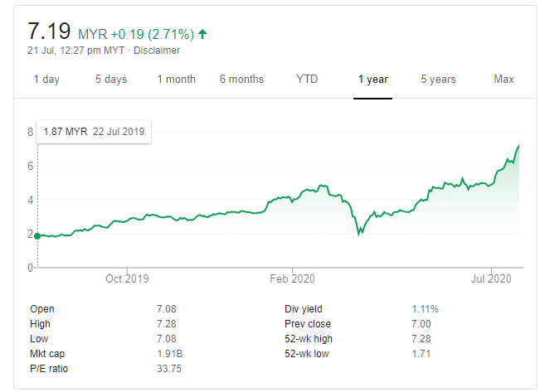Switch to the 1 day tab

click(x=46, y=80)
